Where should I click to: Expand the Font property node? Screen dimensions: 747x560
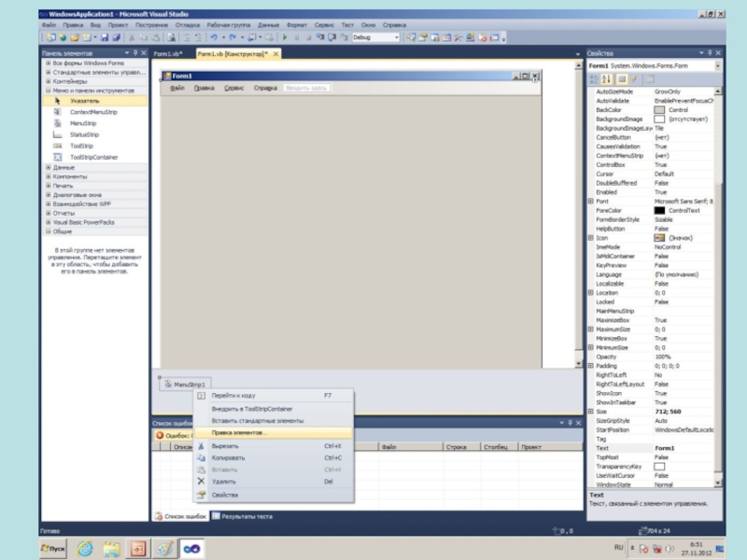pos(591,201)
